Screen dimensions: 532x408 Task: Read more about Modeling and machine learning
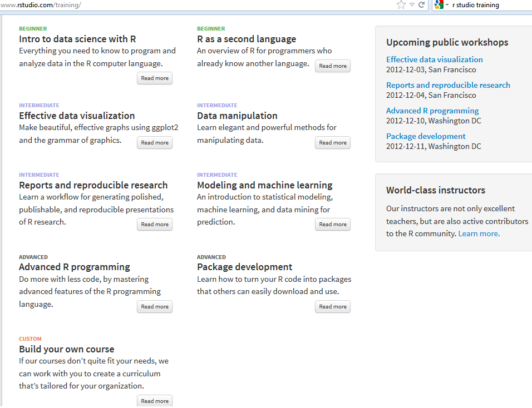click(333, 225)
